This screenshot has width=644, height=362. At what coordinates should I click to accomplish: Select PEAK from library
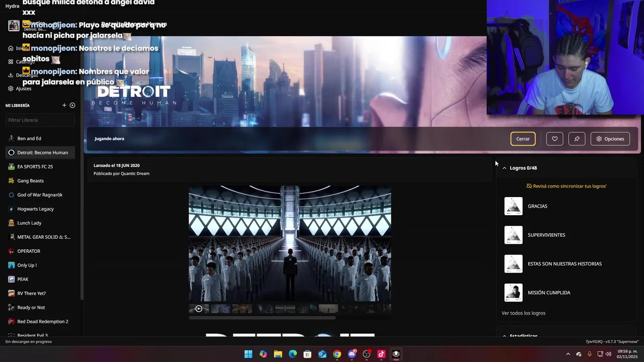[x=40, y=279]
